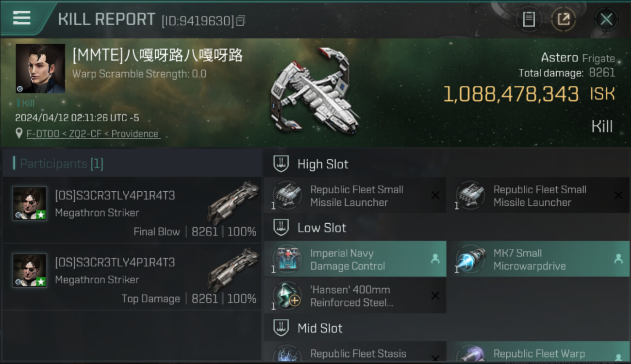This screenshot has width=631, height=364.
Task: Click the first Republic Fleet Small Missile Launcher
Action: coord(355,196)
